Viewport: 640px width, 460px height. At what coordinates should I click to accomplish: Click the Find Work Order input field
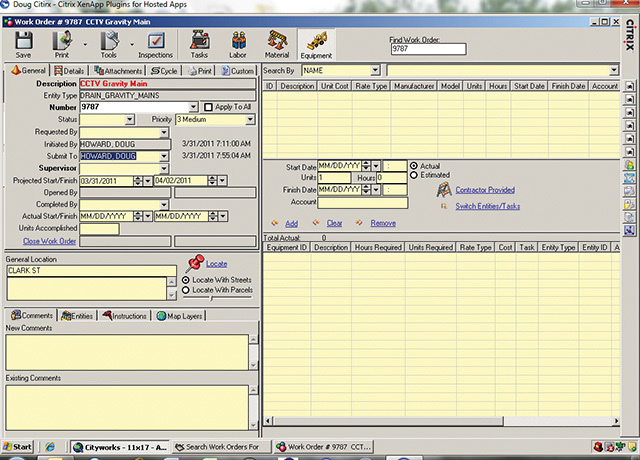click(x=427, y=47)
